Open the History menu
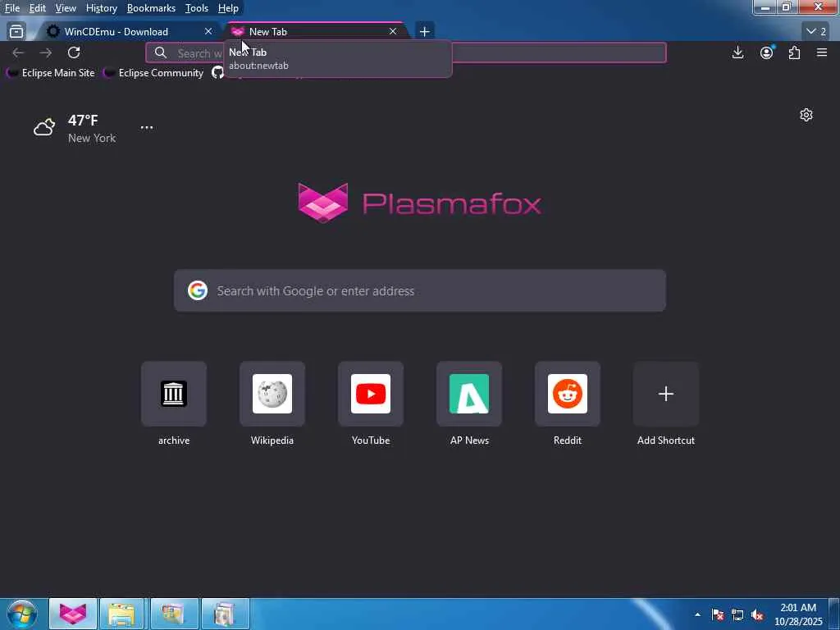 [x=101, y=8]
